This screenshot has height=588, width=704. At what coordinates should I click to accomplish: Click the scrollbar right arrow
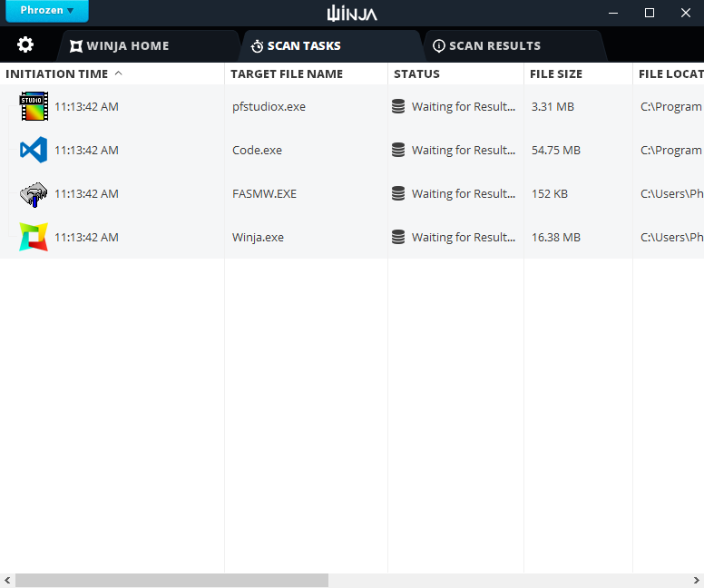(x=697, y=581)
